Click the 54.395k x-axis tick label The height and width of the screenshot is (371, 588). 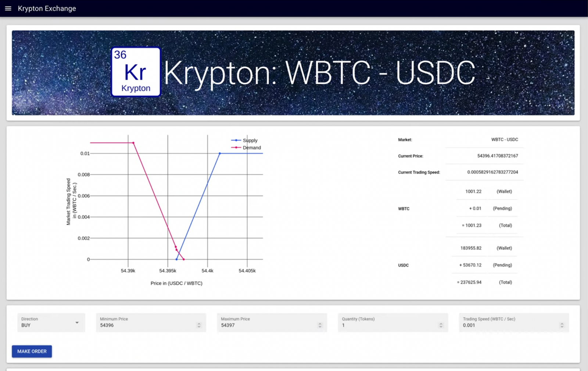point(168,271)
